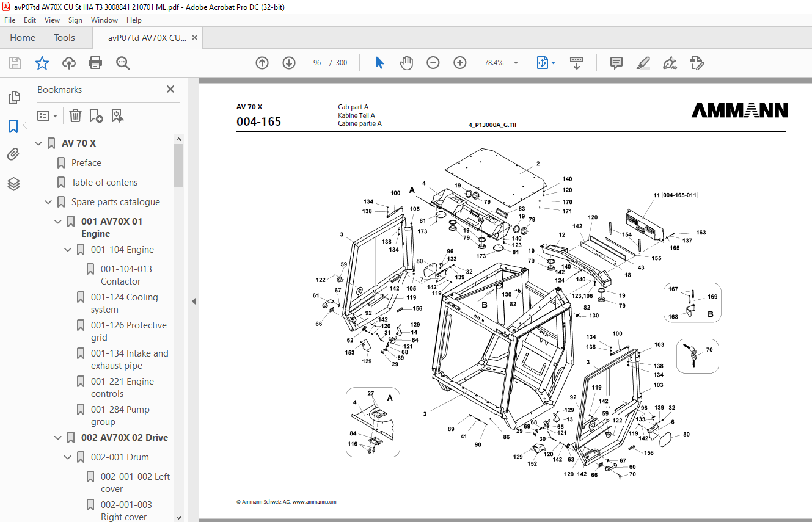
Task: Go to 002-001-003 Right cover bookmark
Action: click(x=126, y=511)
